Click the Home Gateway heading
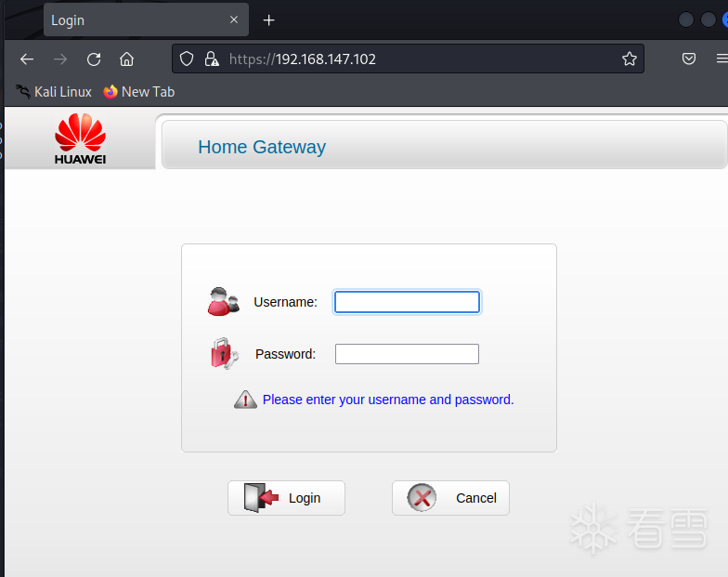The height and width of the screenshot is (577, 728). click(x=262, y=147)
